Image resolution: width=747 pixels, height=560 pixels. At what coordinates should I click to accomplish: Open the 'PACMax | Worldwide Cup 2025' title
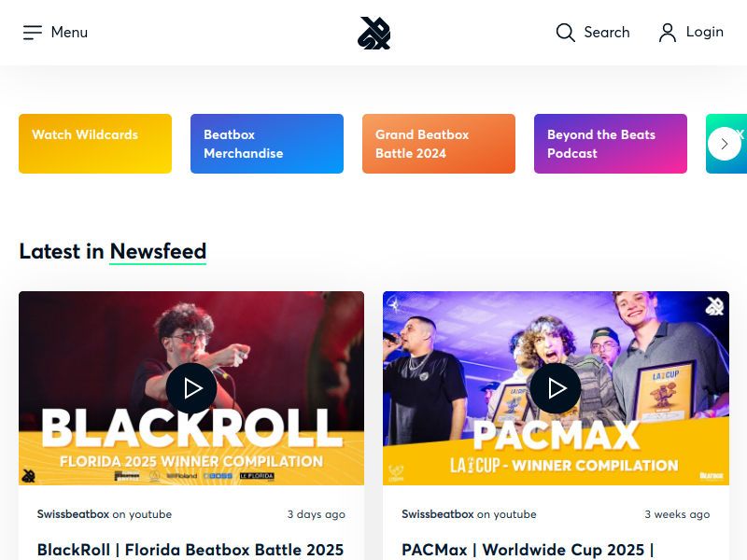click(528, 550)
